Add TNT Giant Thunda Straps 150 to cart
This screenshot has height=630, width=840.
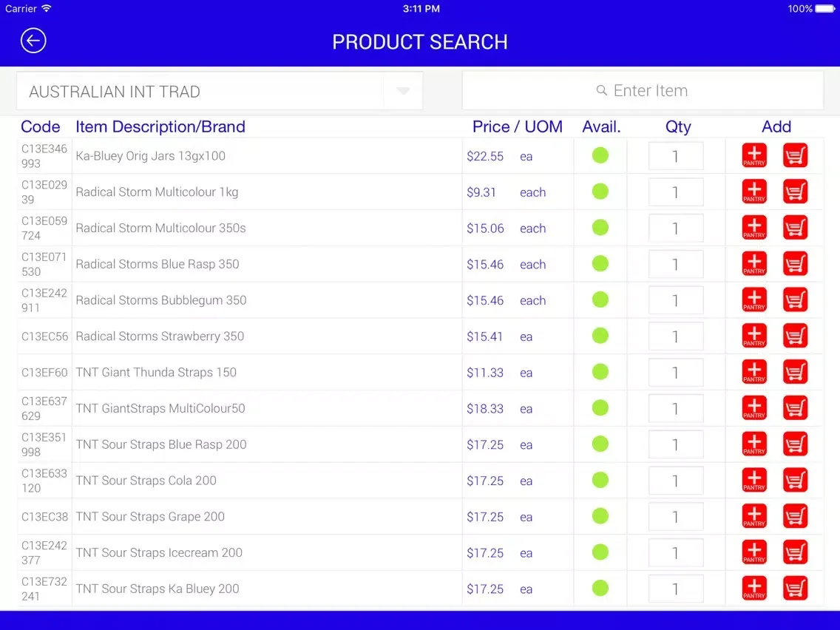click(795, 372)
